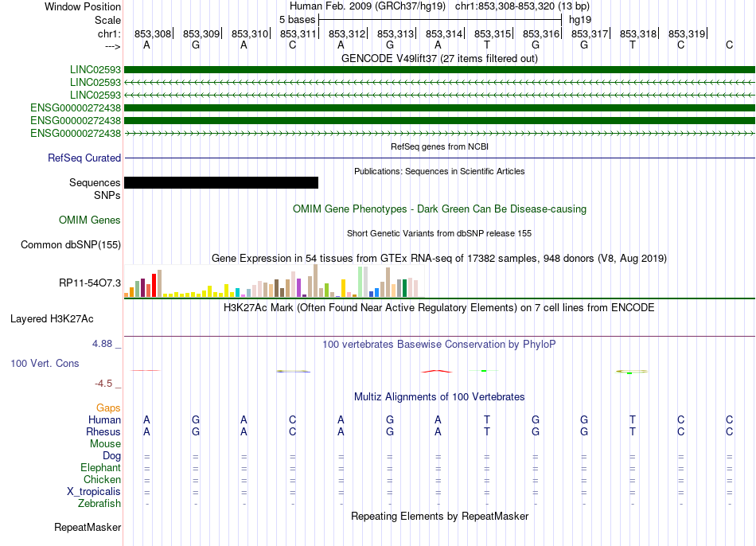Open Publications: Sequences in Scientific Articles title
756x546 pixels.
439,171
